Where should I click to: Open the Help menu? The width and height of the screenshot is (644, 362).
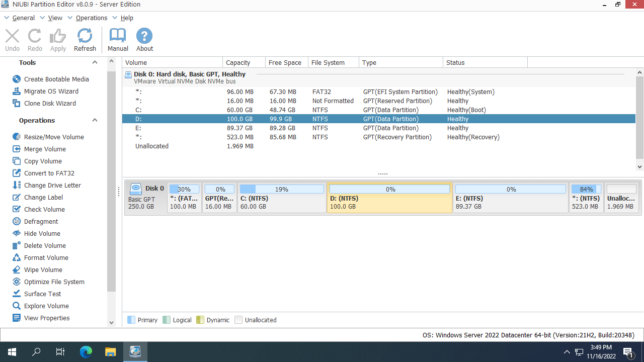click(127, 18)
